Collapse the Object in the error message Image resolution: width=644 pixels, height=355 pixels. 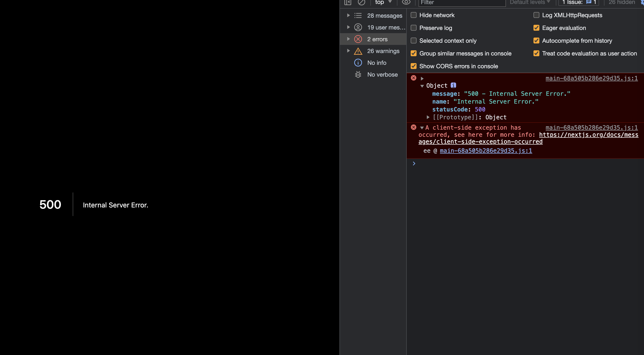pyautogui.click(x=422, y=85)
